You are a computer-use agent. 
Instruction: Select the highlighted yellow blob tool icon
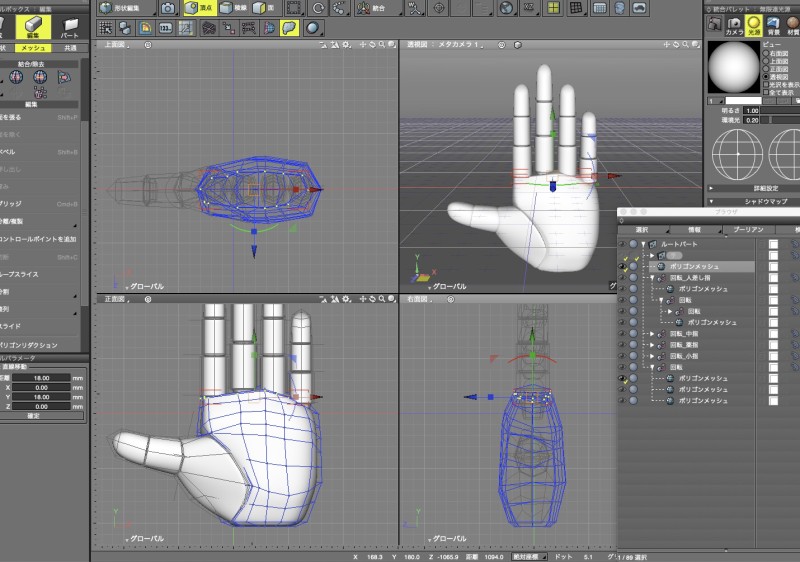coord(289,28)
